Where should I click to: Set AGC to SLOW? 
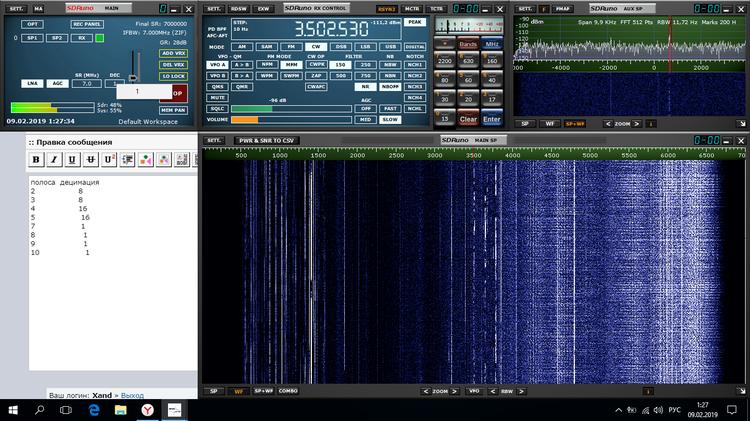pos(390,119)
